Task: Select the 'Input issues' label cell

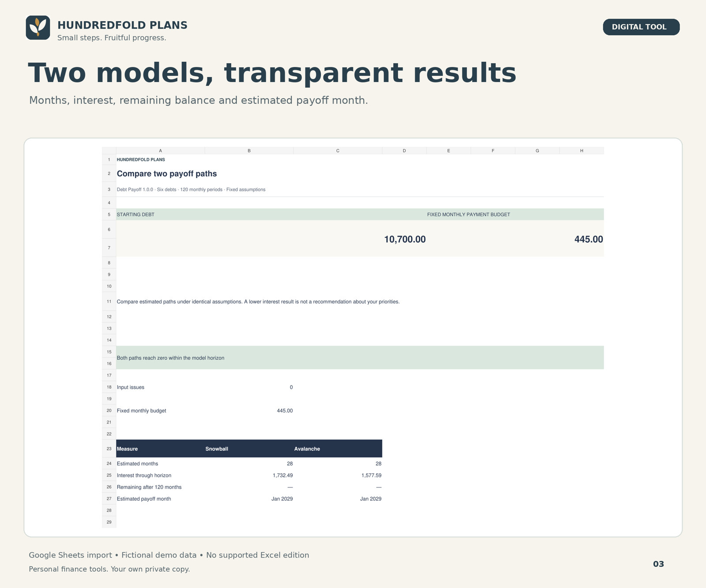Action: pyautogui.click(x=131, y=387)
